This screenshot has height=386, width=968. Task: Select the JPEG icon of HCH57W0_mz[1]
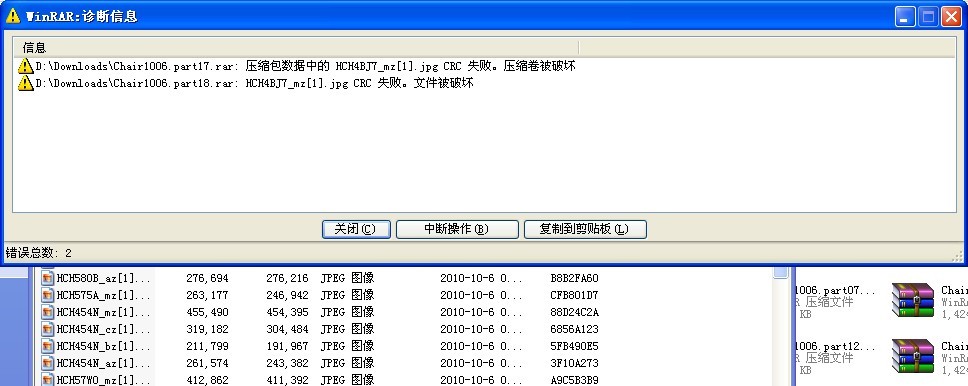(x=48, y=380)
